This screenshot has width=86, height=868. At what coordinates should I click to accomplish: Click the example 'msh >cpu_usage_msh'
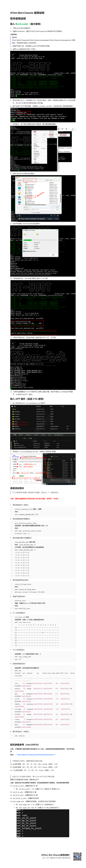tap(23, 656)
